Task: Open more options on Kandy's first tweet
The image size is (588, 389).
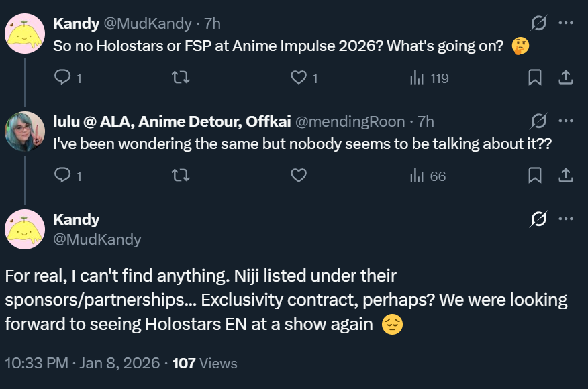Action: pos(566,23)
